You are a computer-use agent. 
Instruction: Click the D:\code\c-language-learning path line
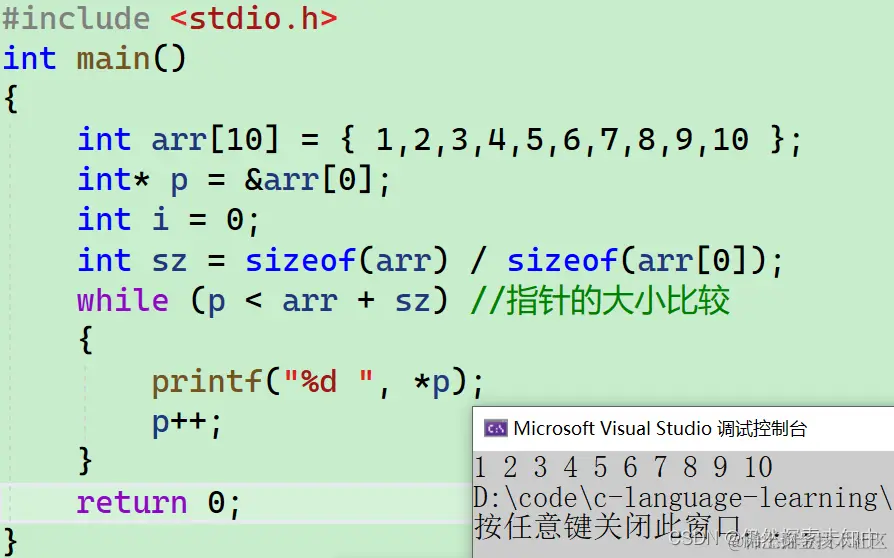682,499
